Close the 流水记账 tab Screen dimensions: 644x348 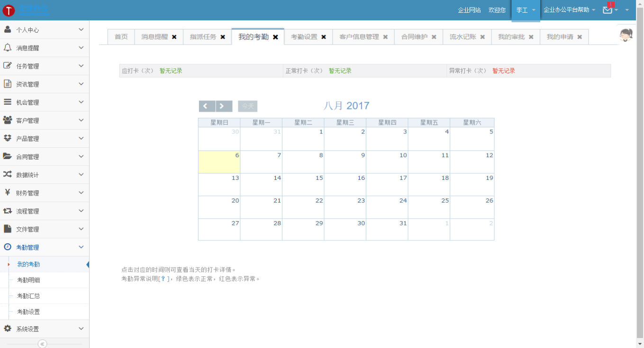tap(482, 37)
